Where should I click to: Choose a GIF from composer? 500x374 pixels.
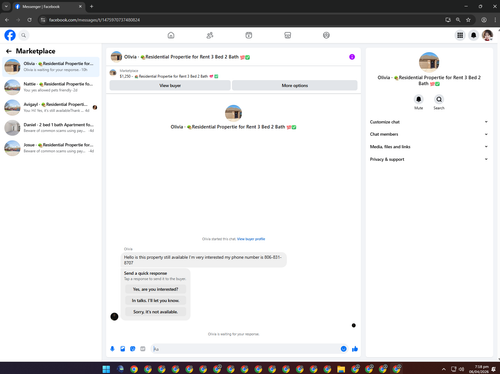[143, 349]
